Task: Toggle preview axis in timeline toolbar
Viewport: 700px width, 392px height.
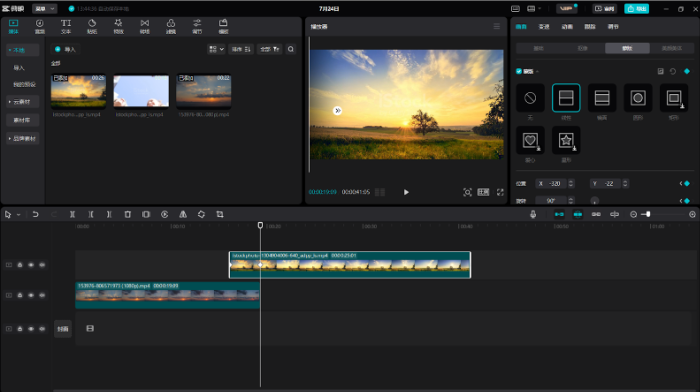Action: click(614, 214)
